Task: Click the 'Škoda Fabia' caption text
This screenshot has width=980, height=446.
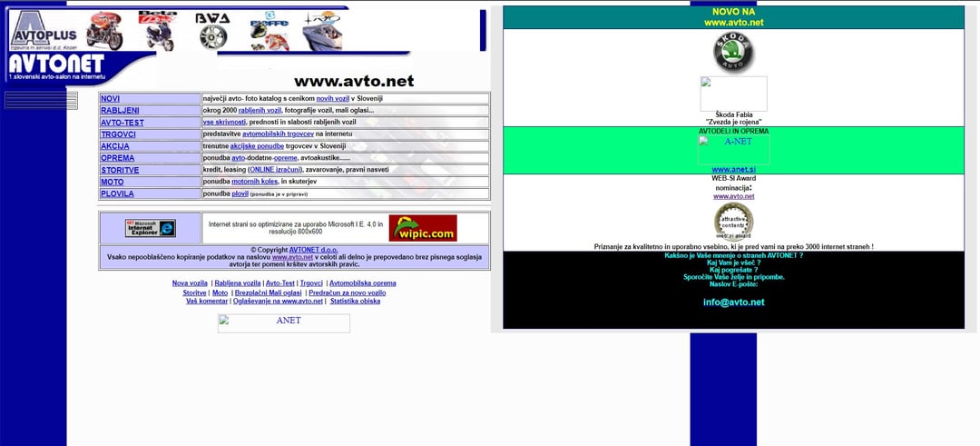Action: [734, 115]
